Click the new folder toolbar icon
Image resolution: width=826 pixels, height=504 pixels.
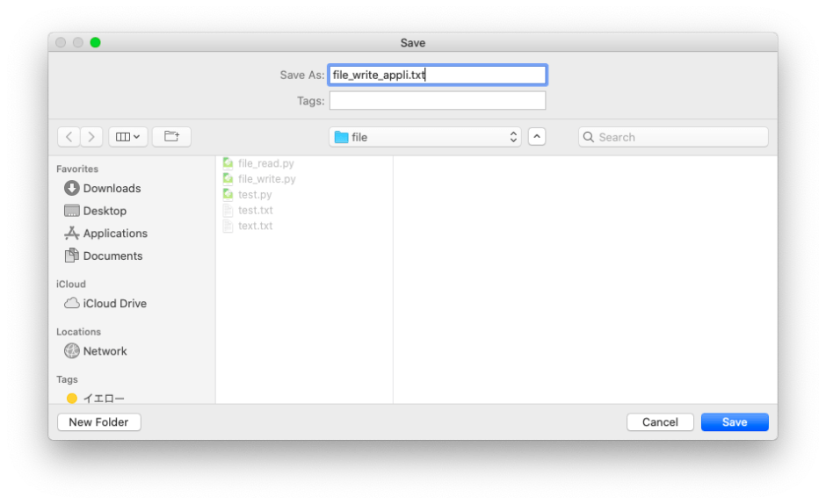tap(171, 137)
